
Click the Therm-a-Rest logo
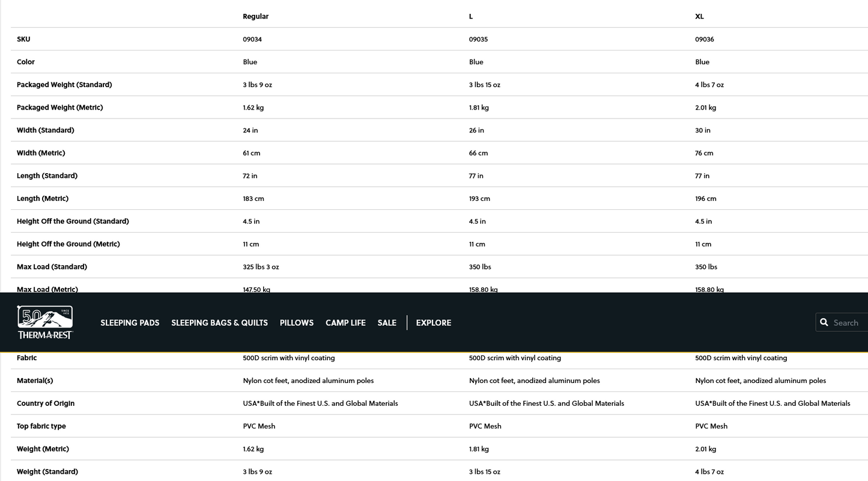pyautogui.click(x=45, y=322)
